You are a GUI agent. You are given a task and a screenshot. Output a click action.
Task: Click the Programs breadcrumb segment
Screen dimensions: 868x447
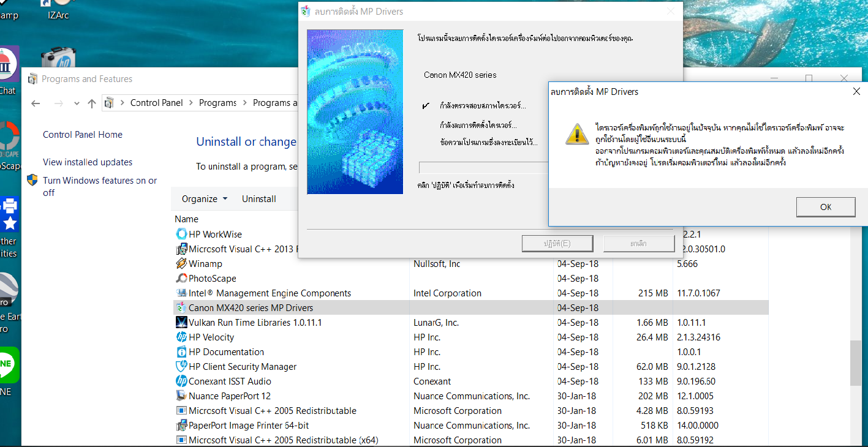[217, 103]
